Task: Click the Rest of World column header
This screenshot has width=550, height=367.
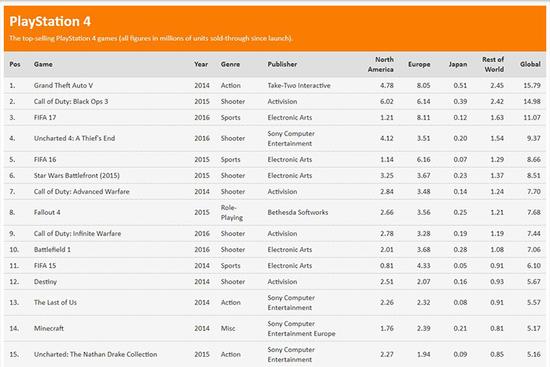Action: point(493,64)
